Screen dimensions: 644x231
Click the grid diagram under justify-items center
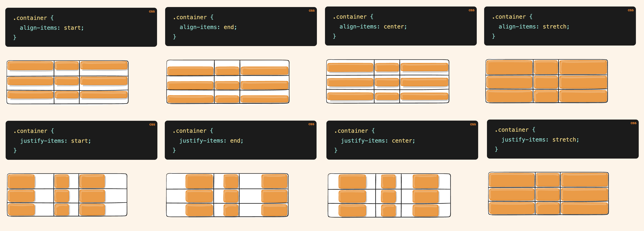point(389,195)
